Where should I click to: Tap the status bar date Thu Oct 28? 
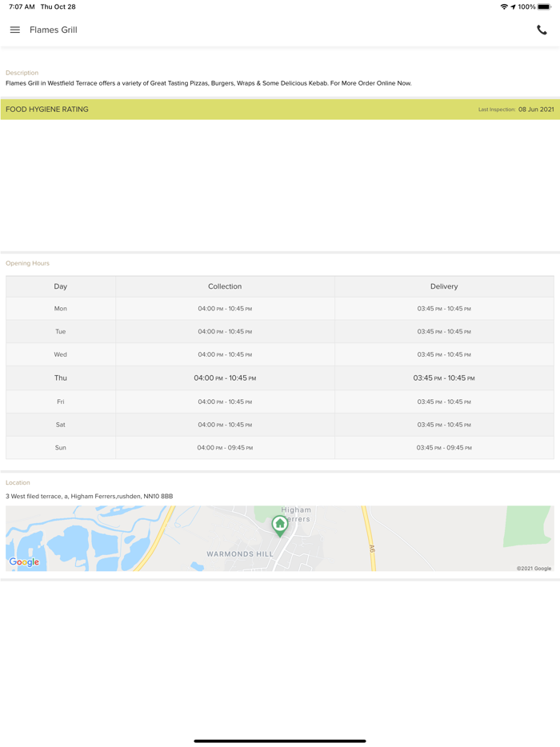(x=58, y=6)
